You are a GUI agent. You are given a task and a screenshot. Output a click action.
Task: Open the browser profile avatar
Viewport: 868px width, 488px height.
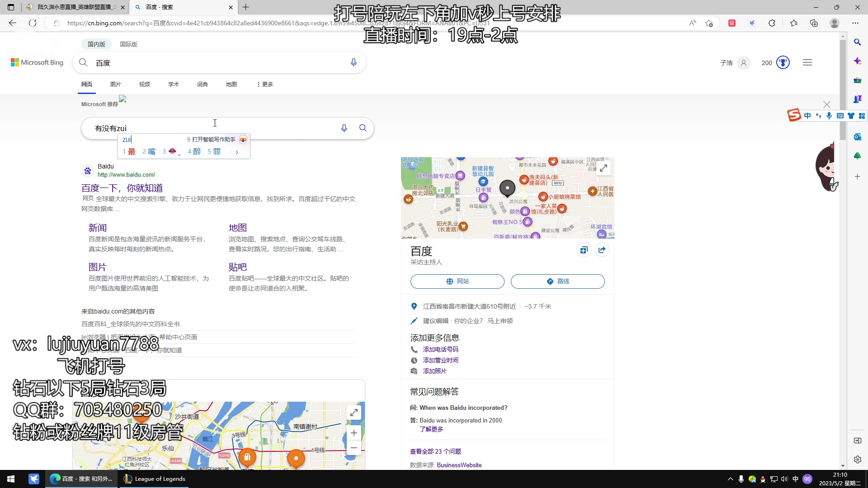(x=835, y=23)
